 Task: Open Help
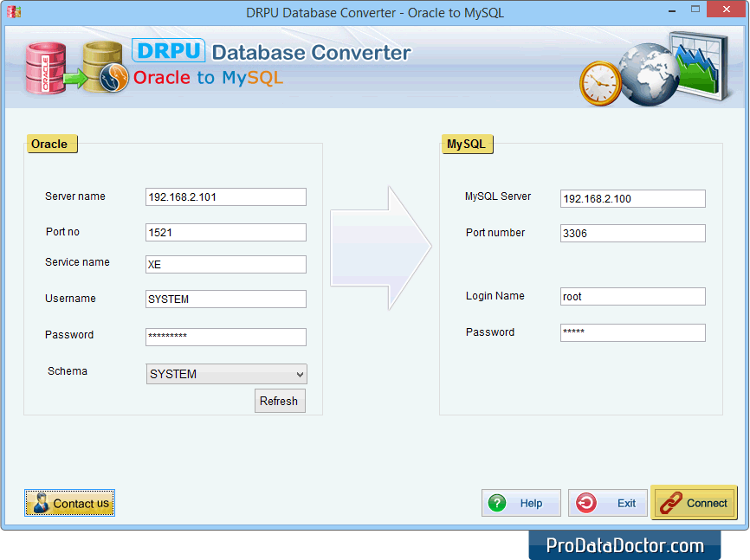coord(520,503)
